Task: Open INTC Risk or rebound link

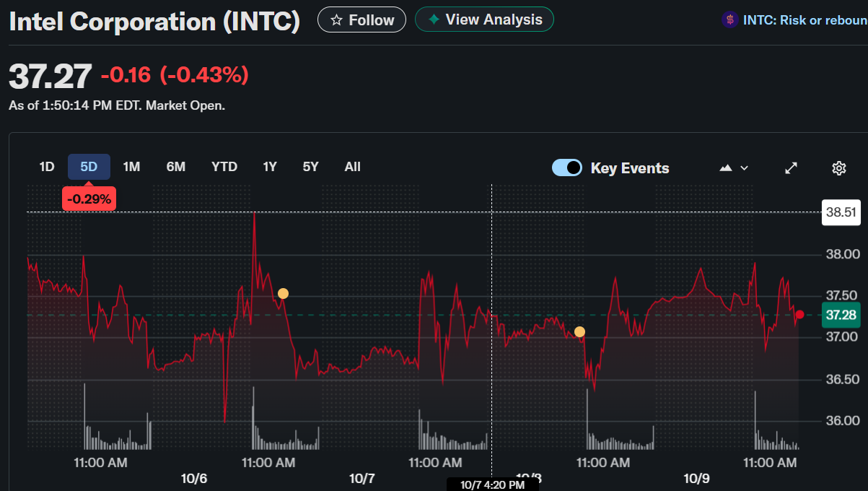Action: pos(805,20)
